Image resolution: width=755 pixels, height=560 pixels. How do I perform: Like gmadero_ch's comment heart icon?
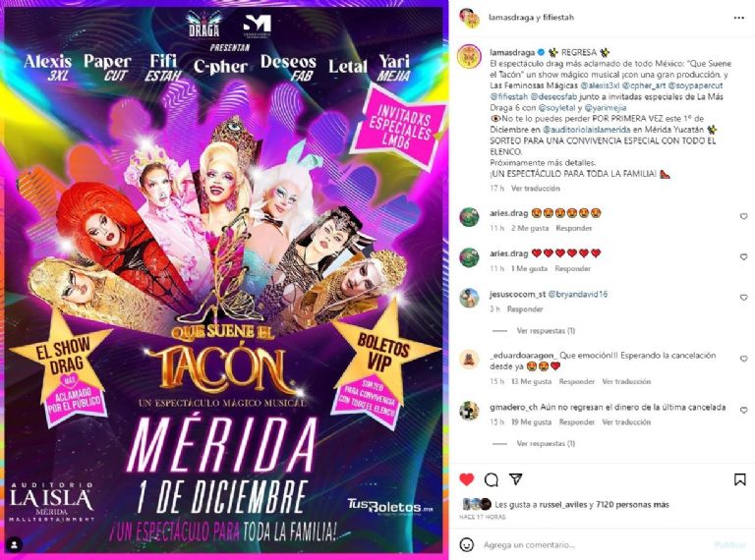[743, 411]
